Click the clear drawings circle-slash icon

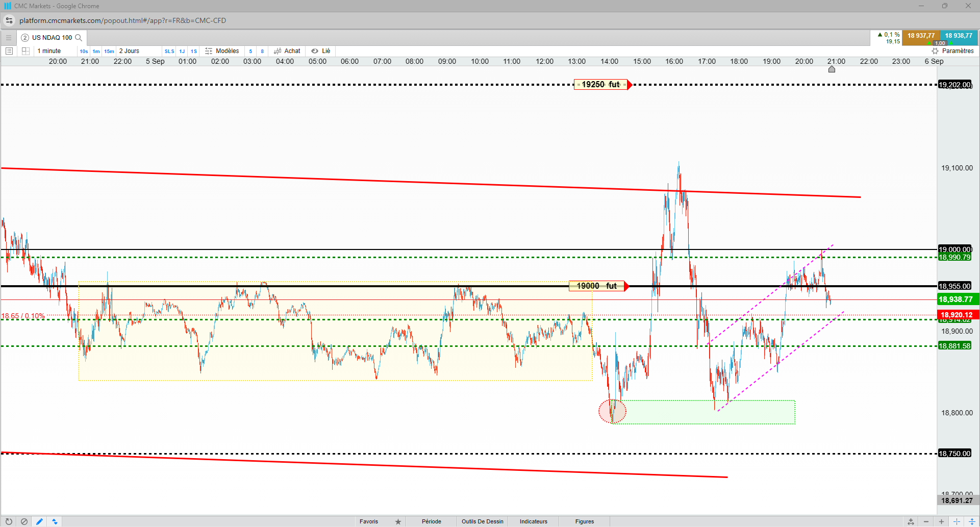pos(24,521)
